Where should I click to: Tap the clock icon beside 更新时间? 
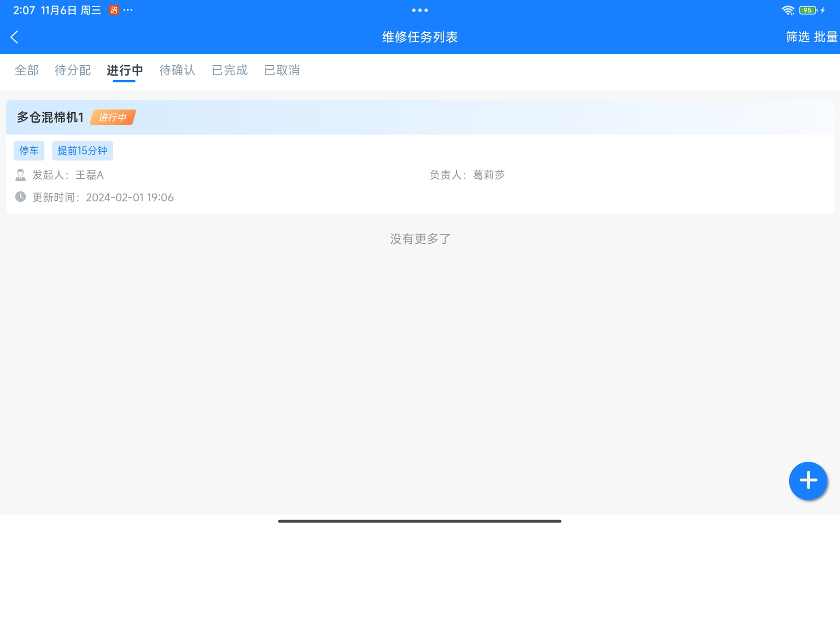click(20, 197)
